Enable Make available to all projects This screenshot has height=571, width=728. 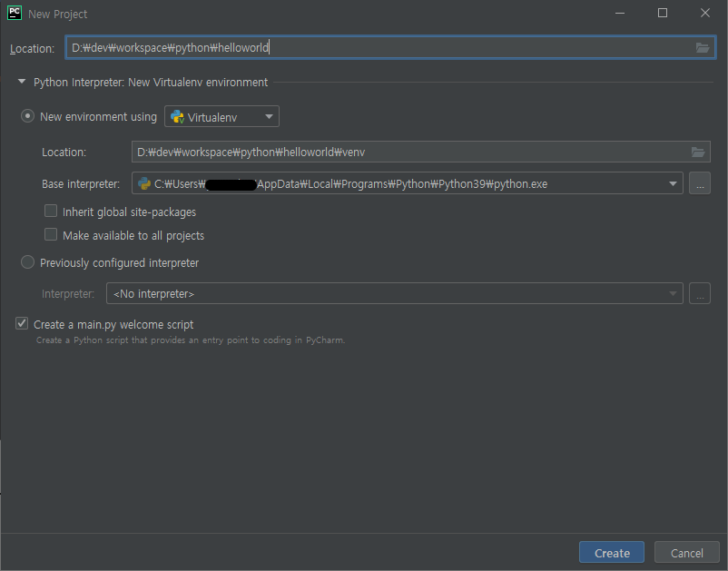tap(51, 234)
